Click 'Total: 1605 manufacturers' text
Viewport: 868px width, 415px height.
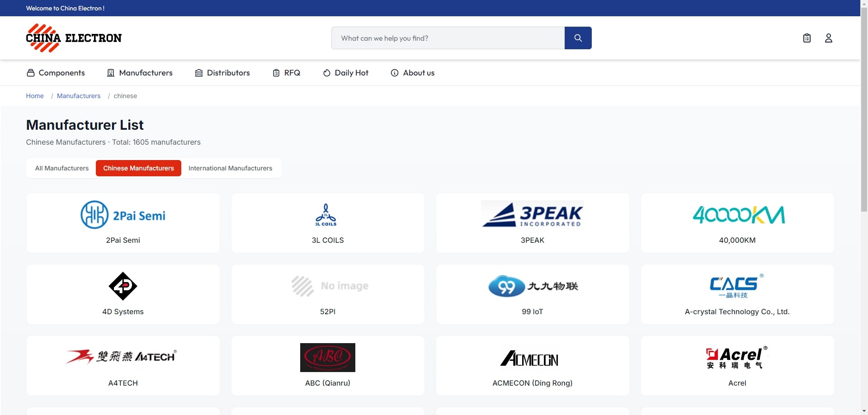(x=156, y=142)
